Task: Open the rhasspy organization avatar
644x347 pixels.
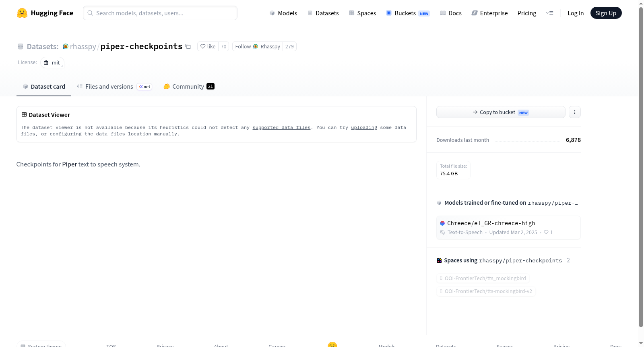Action: [66, 46]
